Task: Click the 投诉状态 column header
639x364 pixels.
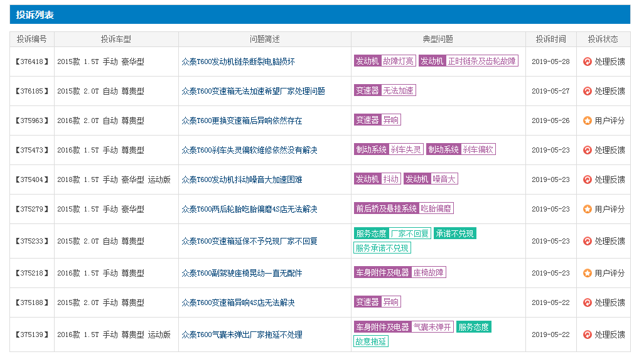Action: [x=603, y=39]
